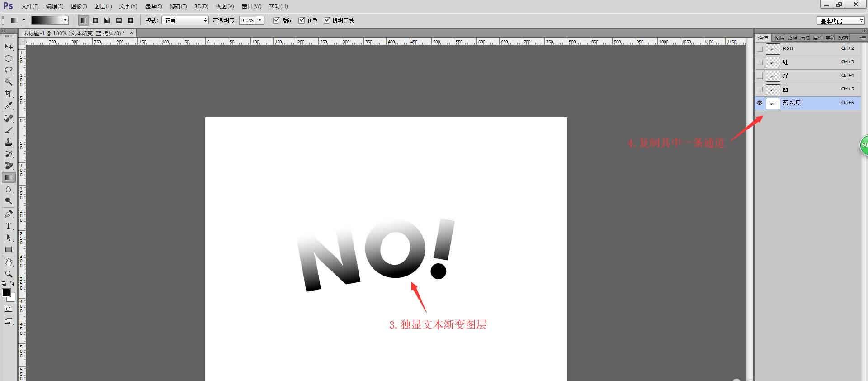Open the 图像(I) menu
The width and height of the screenshot is (868, 381).
point(79,6)
